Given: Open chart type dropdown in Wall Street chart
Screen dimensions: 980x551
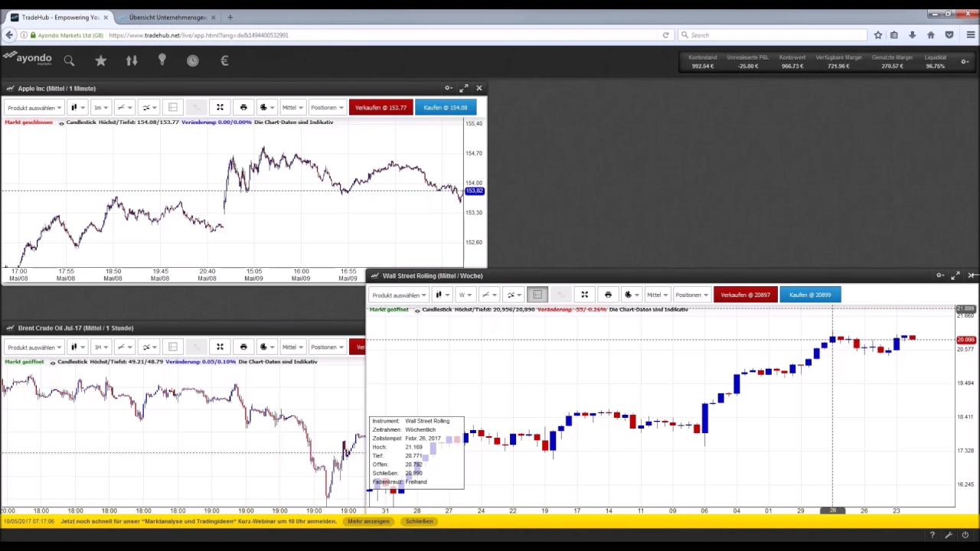Looking at the screenshot, I should coord(441,295).
